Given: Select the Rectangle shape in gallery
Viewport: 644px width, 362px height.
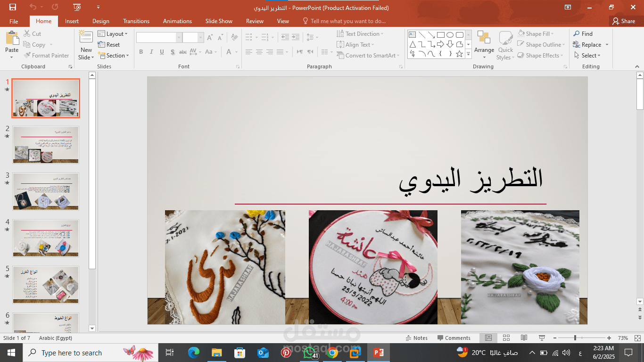Looking at the screenshot, I should (440, 35).
